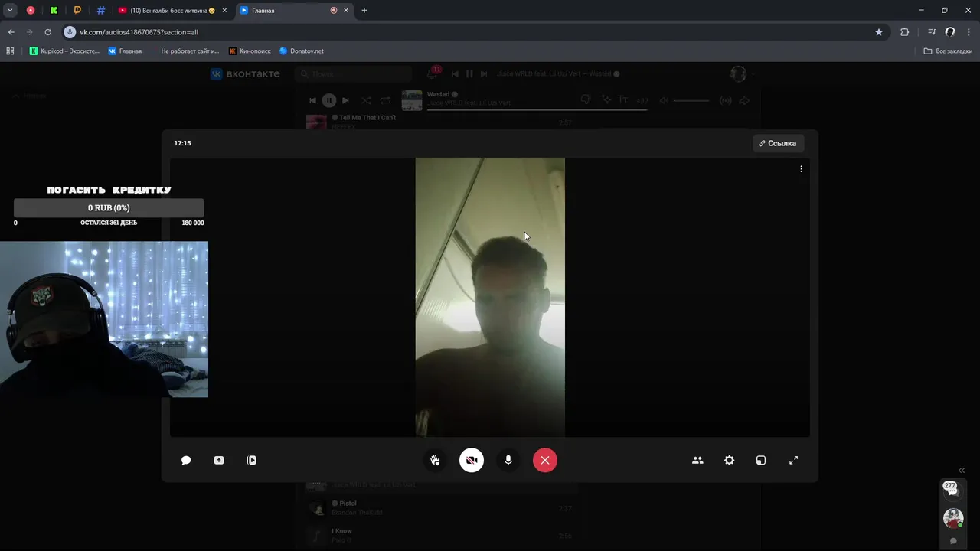Switch to the blue hash pinned tab
The height and width of the screenshot is (551, 980).
[x=101, y=10]
